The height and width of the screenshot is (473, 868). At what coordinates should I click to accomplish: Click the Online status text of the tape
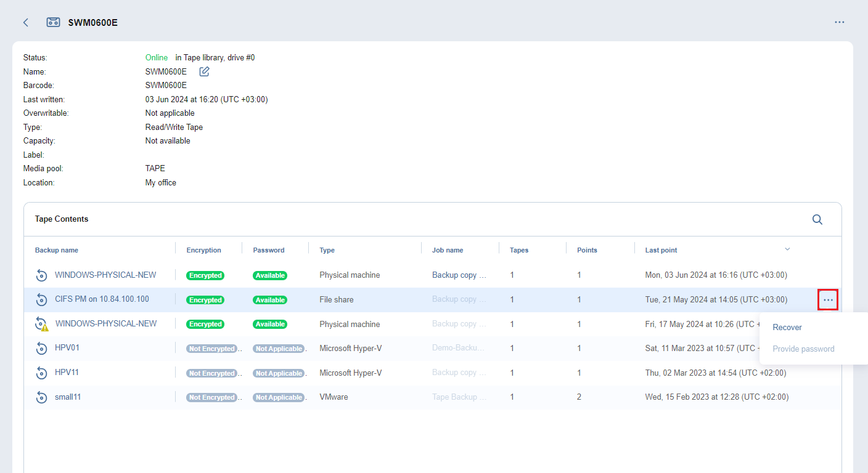[156, 57]
